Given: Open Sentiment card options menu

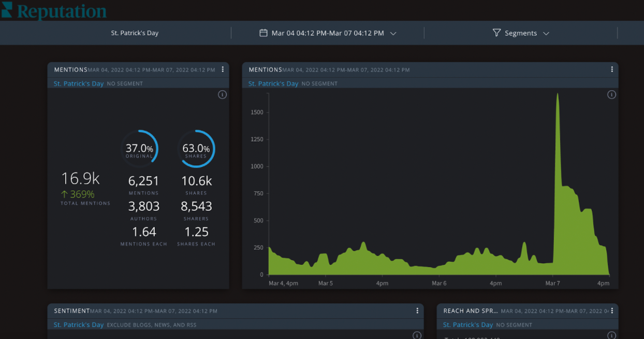Looking at the screenshot, I should (x=417, y=310).
